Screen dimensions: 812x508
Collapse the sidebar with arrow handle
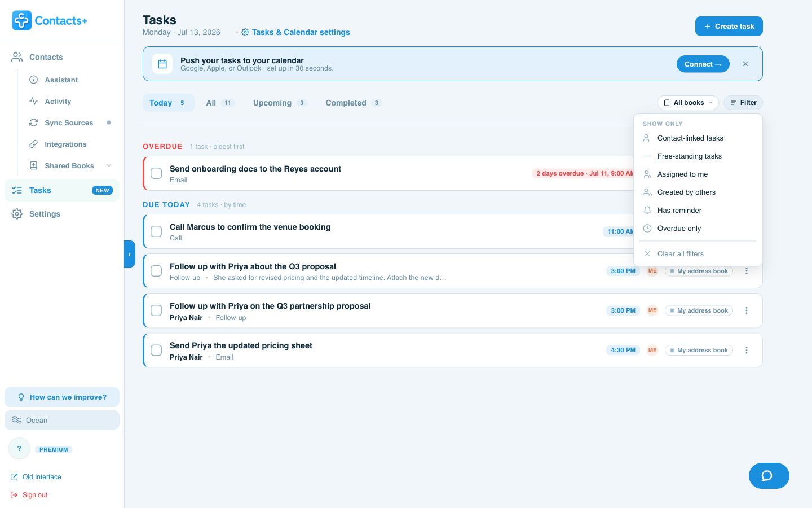tap(130, 254)
